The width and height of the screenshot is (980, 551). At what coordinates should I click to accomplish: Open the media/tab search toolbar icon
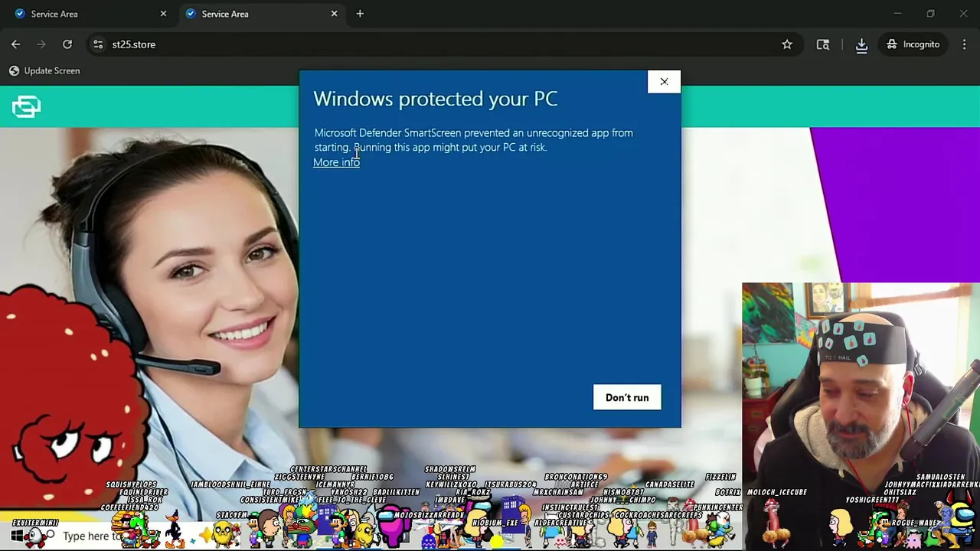coord(823,44)
